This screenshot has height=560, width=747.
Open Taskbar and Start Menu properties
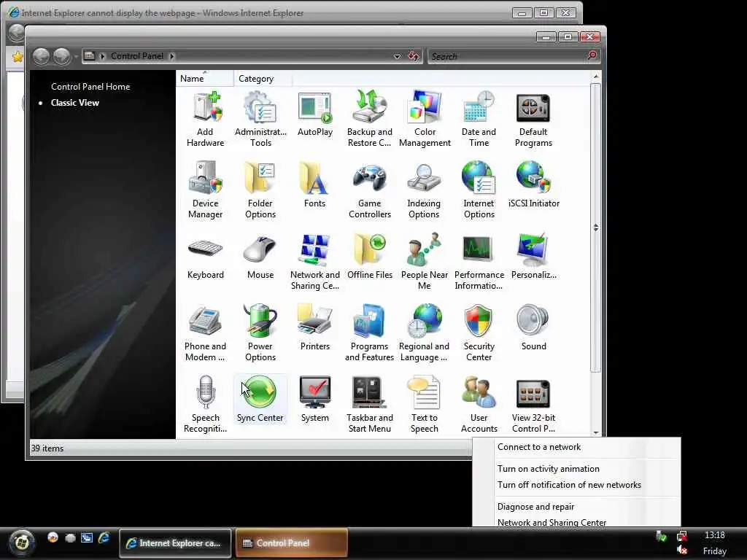[370, 405]
